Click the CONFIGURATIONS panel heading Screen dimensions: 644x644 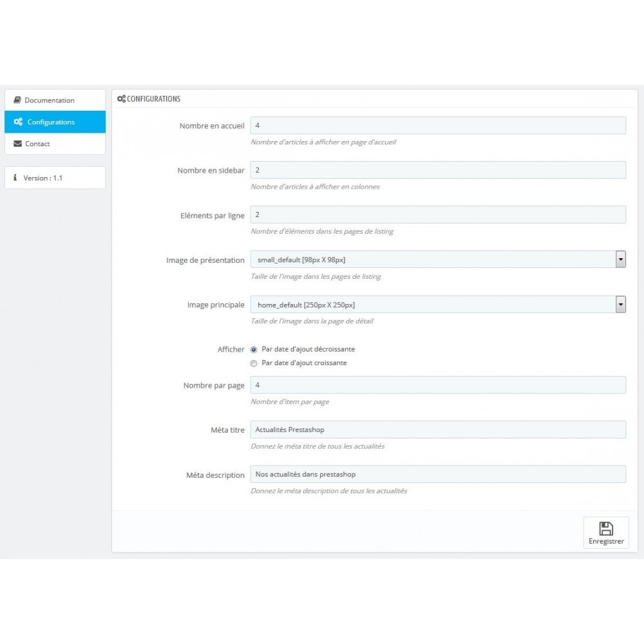point(154,99)
